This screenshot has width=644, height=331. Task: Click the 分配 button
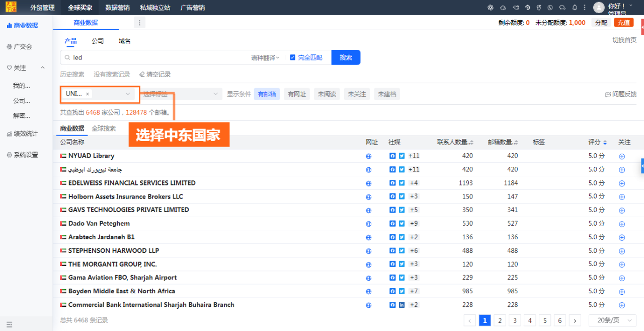(x=601, y=23)
